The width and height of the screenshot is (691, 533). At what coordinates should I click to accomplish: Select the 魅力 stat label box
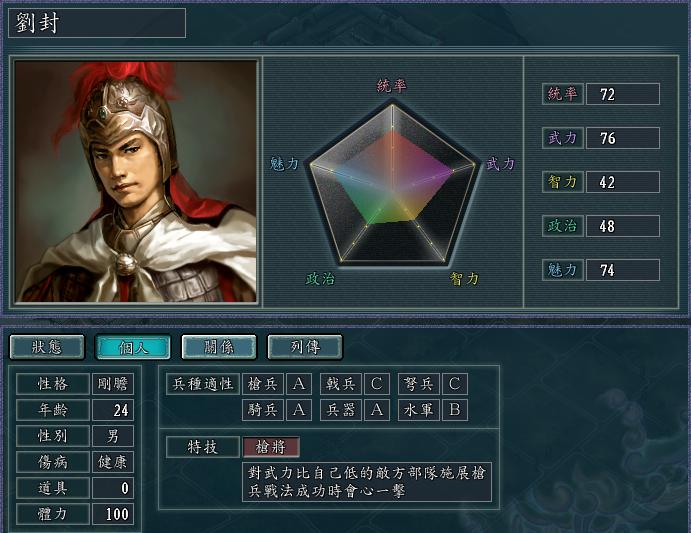[563, 270]
